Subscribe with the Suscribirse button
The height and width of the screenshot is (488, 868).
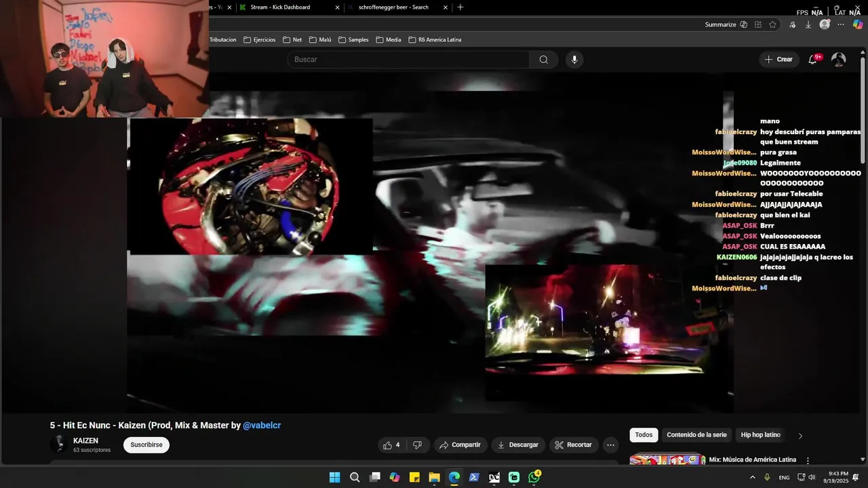[146, 445]
